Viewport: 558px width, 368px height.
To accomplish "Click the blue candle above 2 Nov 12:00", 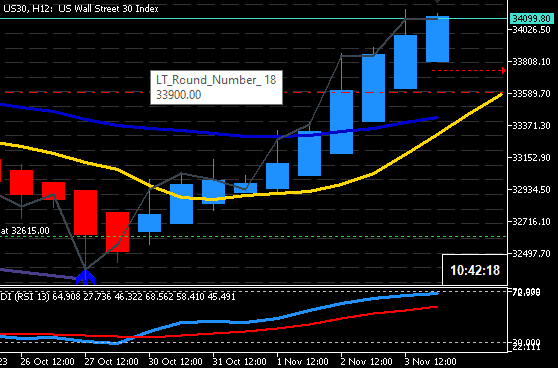I will pos(342,122).
